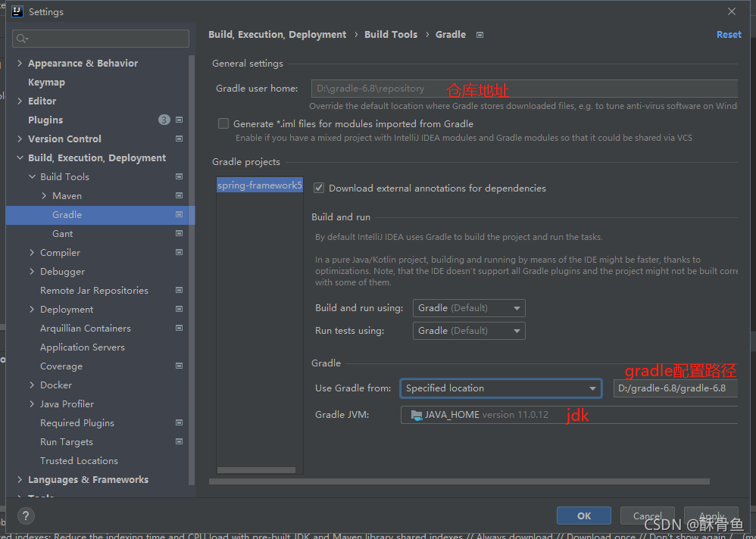Open Remote Jar Repositories settings
The width and height of the screenshot is (756, 539).
click(x=94, y=291)
